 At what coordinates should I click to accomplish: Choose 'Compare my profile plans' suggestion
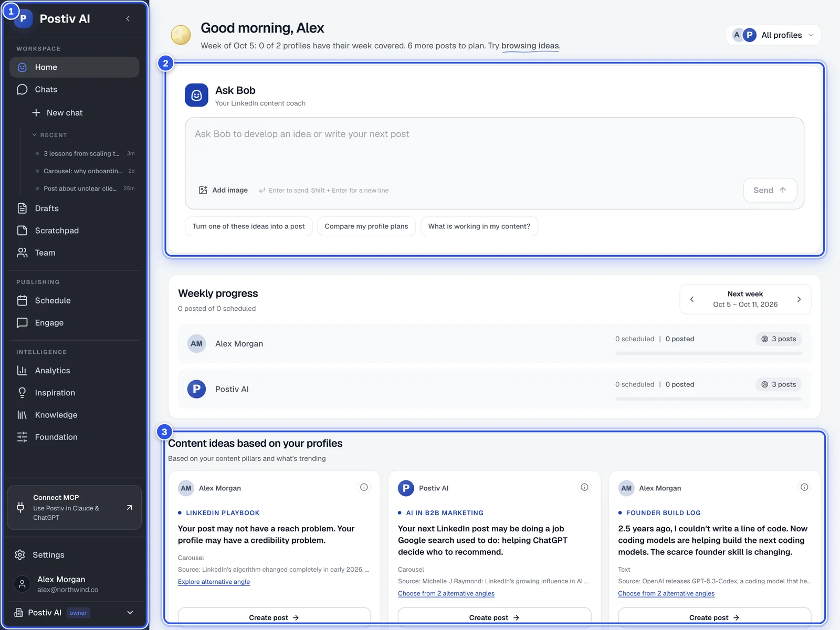(x=366, y=226)
